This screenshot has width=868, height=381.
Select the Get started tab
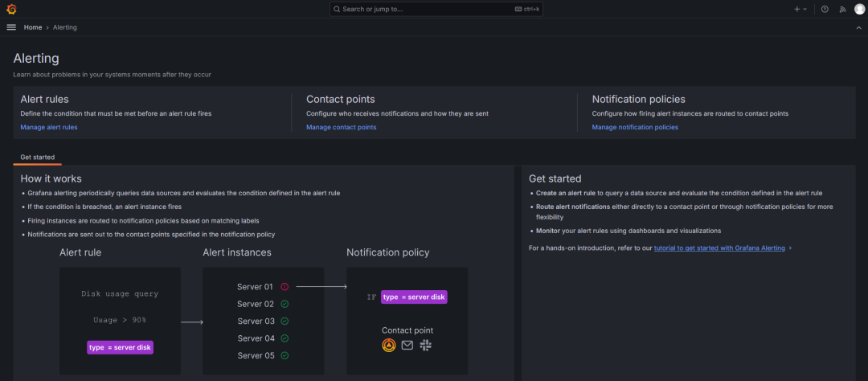[x=37, y=157]
